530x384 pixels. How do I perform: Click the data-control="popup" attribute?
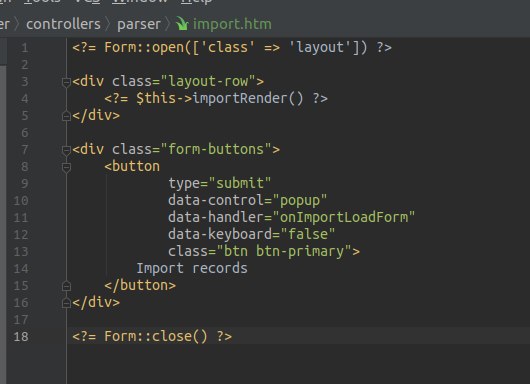click(x=248, y=200)
